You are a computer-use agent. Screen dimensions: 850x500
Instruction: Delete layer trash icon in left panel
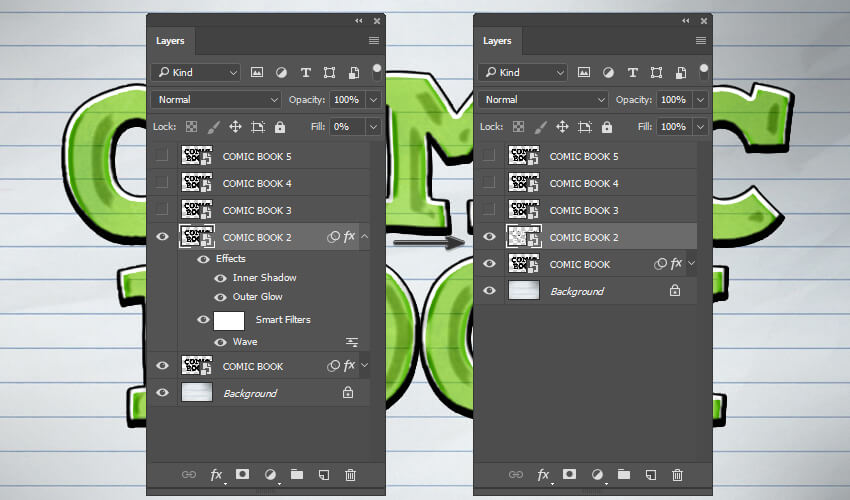(x=351, y=475)
